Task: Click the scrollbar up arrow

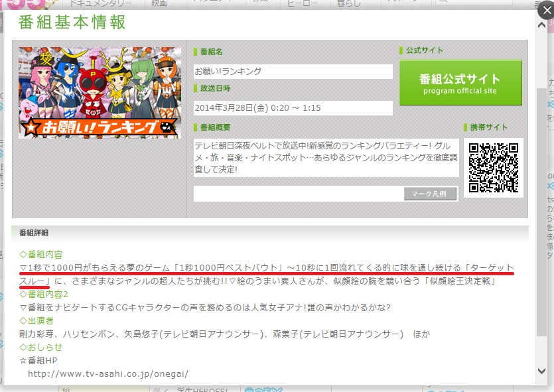Action: tap(541, 25)
